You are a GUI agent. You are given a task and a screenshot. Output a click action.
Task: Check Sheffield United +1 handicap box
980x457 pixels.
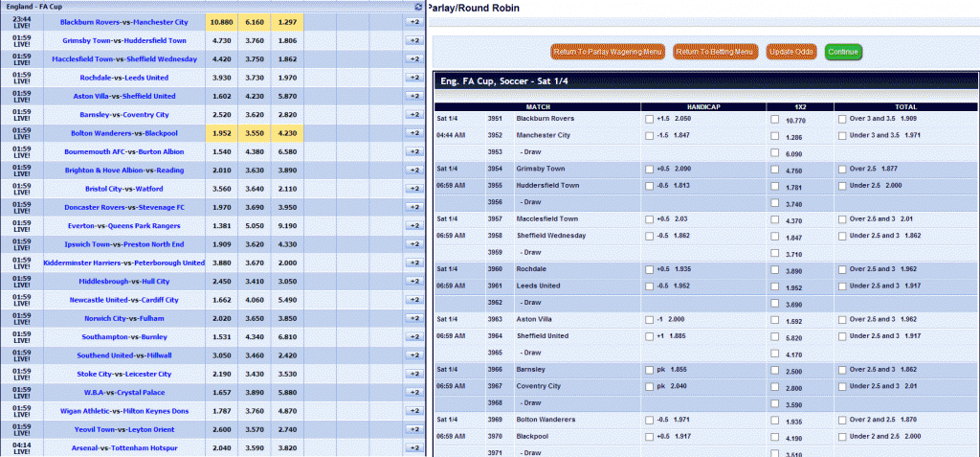point(650,336)
